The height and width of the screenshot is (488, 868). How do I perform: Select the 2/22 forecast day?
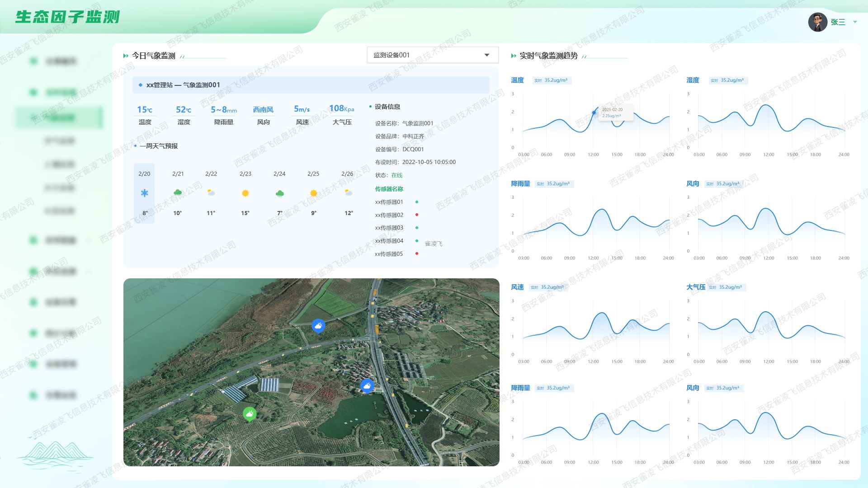coord(211,174)
